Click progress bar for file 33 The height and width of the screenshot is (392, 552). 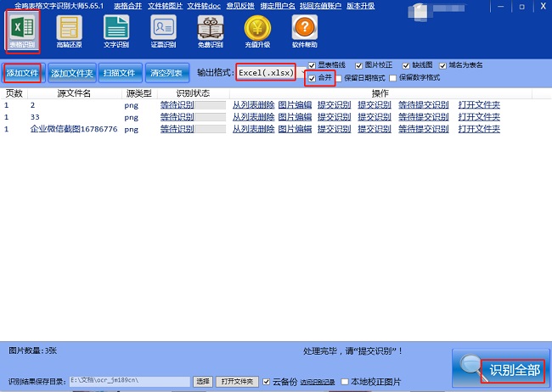(210, 117)
